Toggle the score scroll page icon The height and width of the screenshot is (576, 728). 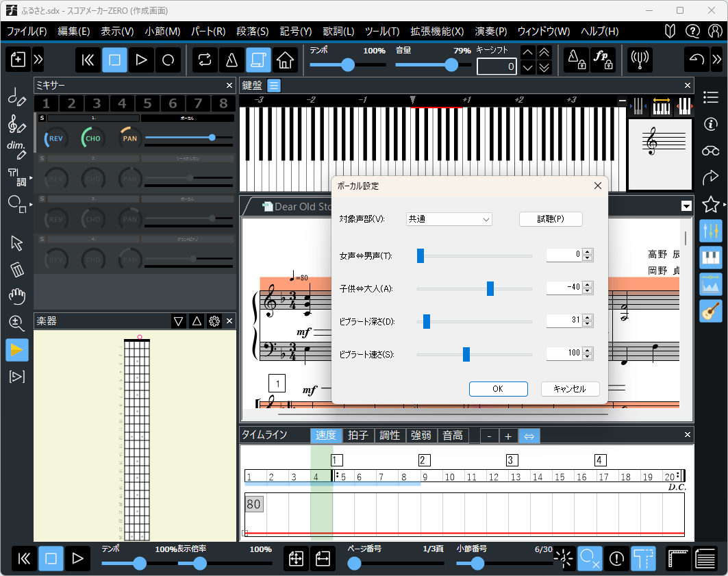(x=258, y=60)
